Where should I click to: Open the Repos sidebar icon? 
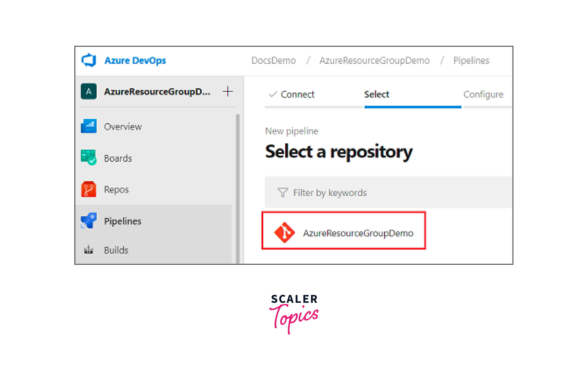pyautogui.click(x=89, y=189)
